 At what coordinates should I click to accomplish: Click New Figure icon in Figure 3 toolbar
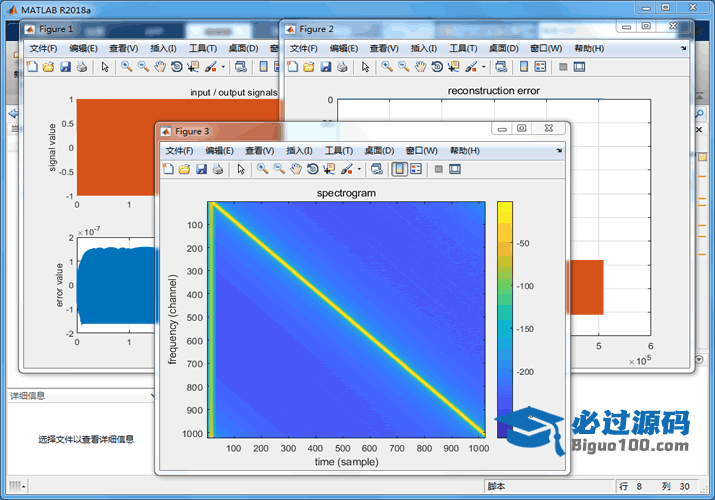tap(168, 169)
